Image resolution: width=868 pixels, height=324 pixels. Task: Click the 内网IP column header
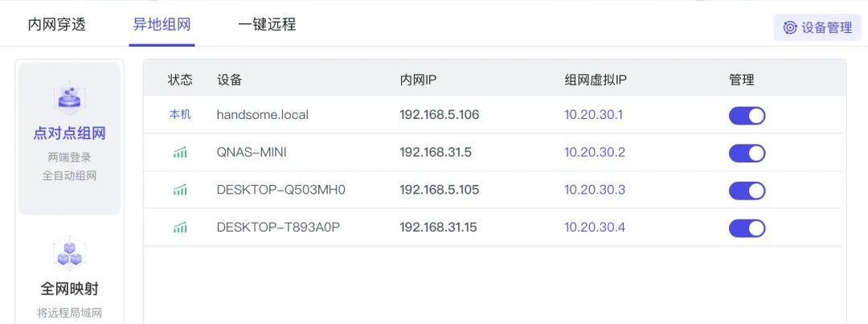click(418, 80)
